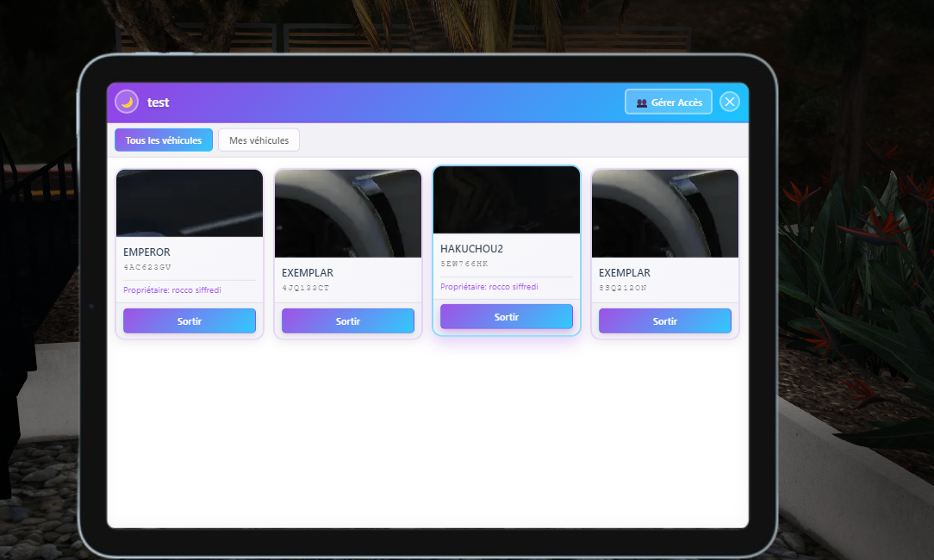Click the EMPEROR vehicle thumbnail image
Viewport: 934px width, 560px height.
point(190,203)
